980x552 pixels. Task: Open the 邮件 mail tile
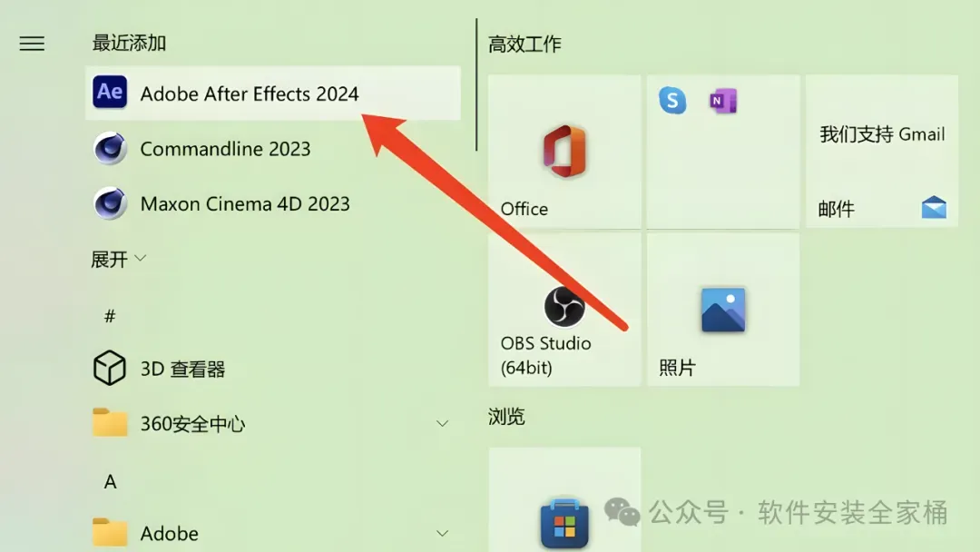(882, 152)
